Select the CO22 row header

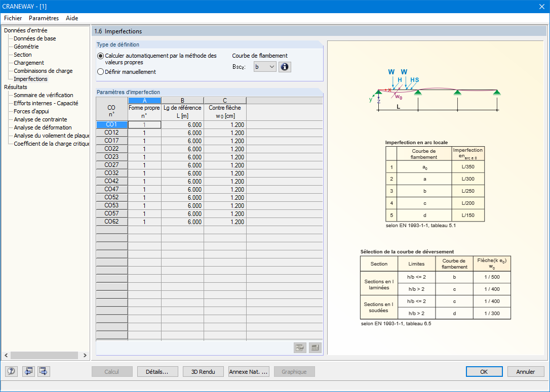(x=111, y=149)
